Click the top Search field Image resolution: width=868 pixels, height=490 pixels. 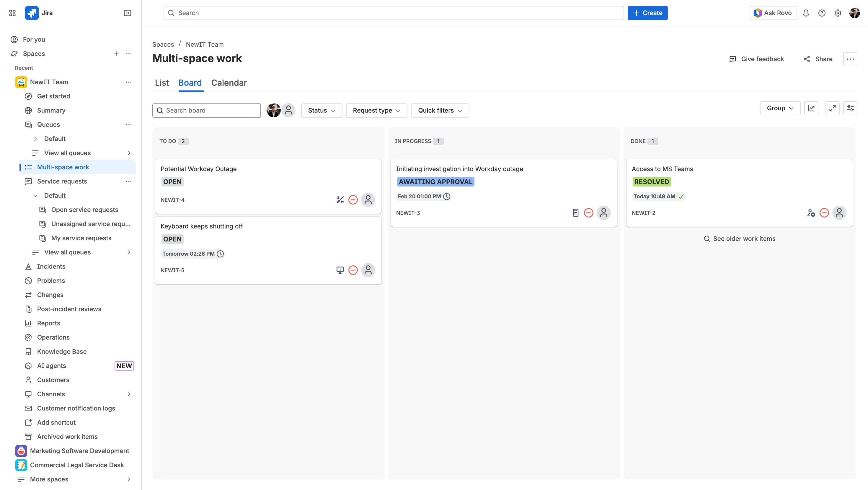[x=394, y=13]
